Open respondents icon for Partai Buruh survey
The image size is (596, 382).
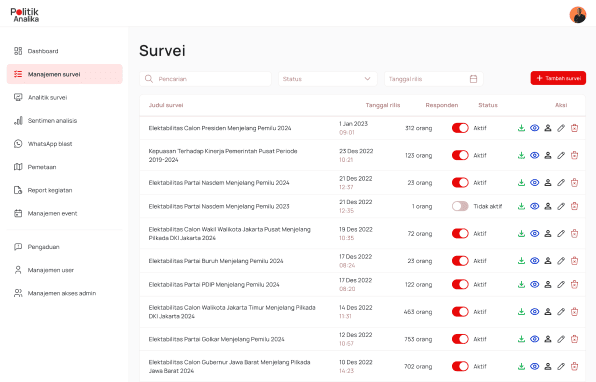point(548,261)
